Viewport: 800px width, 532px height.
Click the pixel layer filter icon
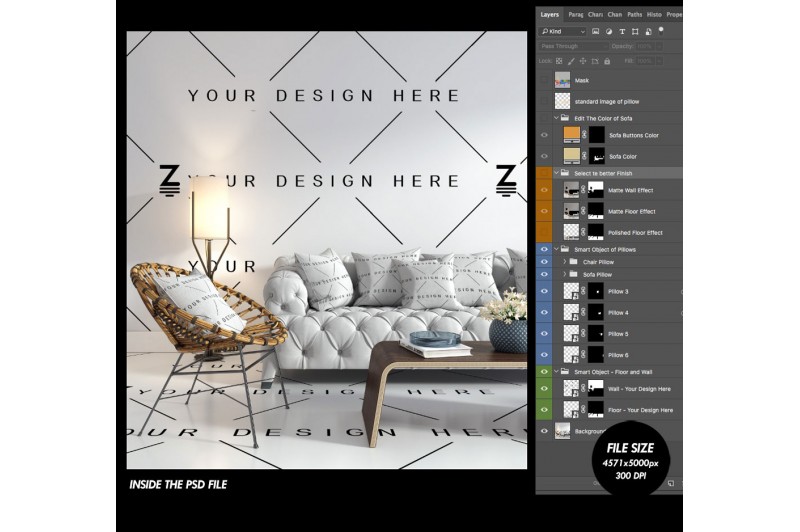point(596,31)
